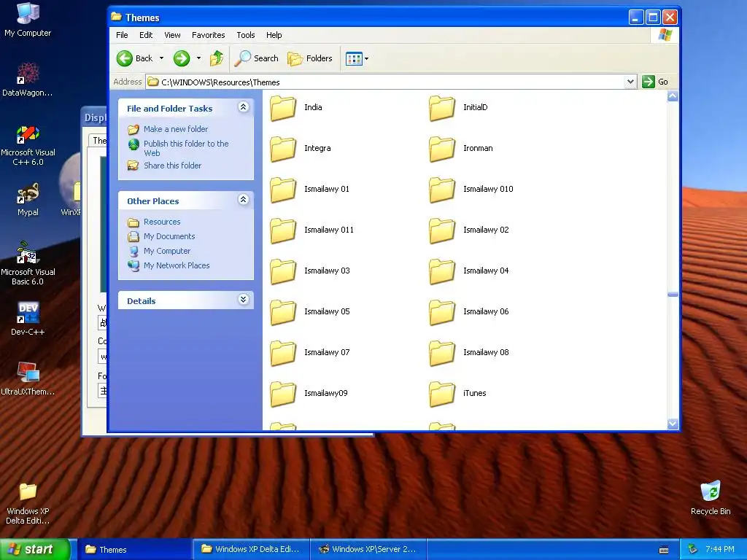Select the India folder
Viewport: 747px width, 560px height.
click(x=296, y=108)
